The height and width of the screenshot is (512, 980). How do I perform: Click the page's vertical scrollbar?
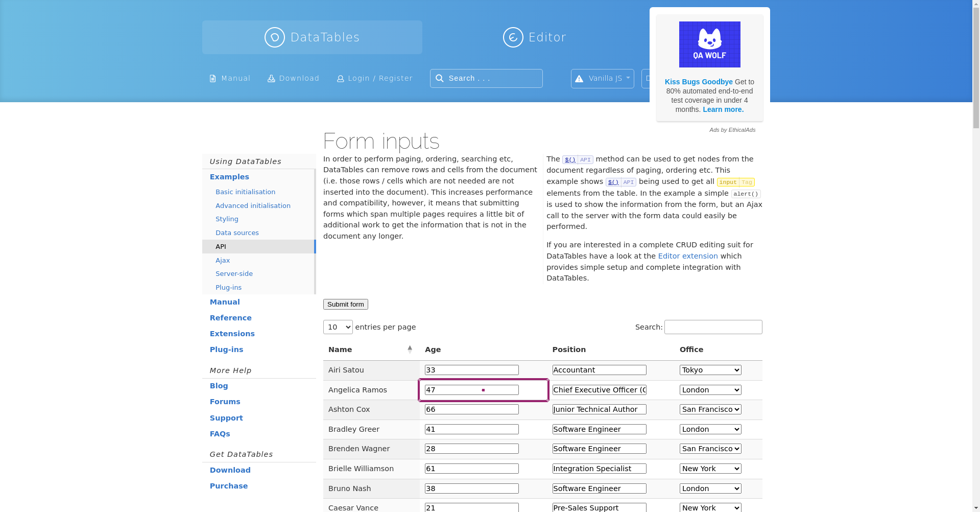pyautogui.click(x=976, y=255)
